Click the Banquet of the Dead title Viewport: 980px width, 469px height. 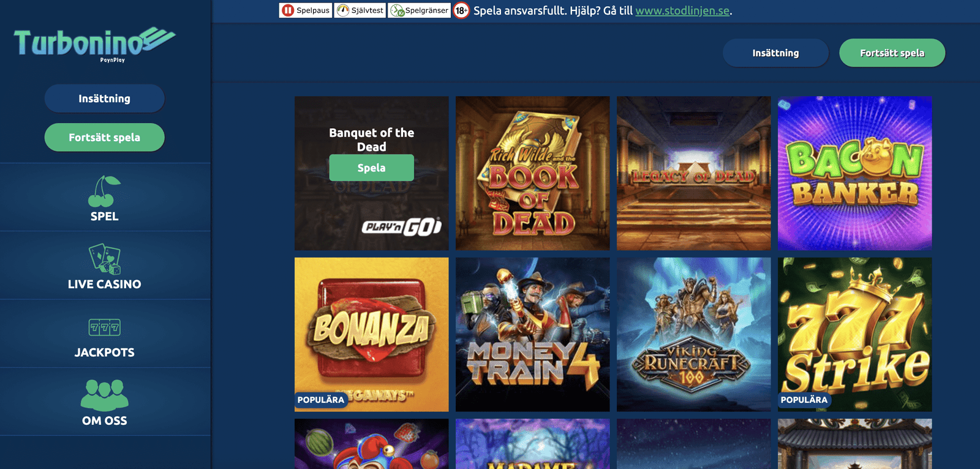(372, 140)
